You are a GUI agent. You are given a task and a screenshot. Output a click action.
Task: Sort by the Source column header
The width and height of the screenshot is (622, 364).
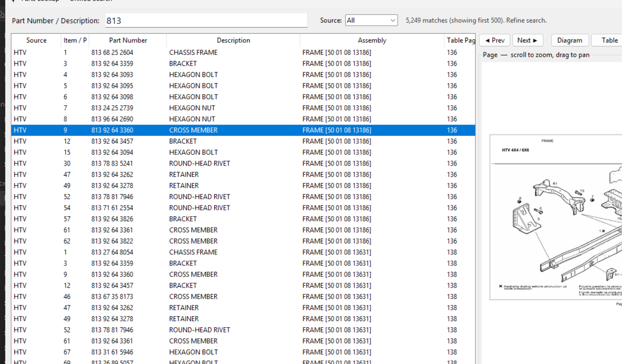click(36, 40)
